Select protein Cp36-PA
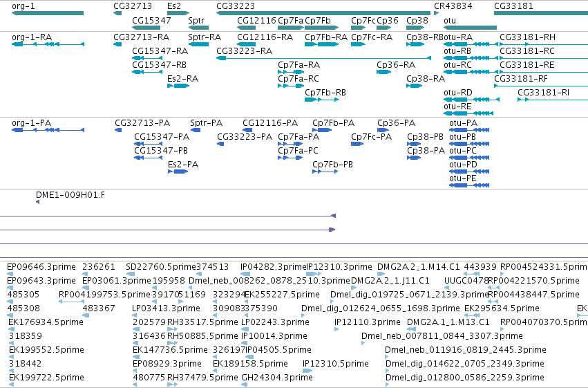 click(383, 130)
